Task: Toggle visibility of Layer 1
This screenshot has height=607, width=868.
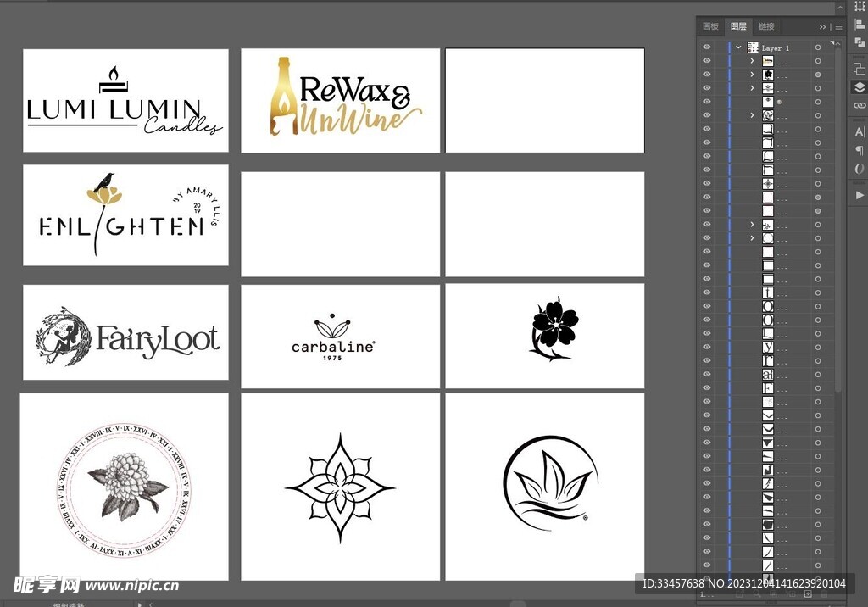Action: 706,47
